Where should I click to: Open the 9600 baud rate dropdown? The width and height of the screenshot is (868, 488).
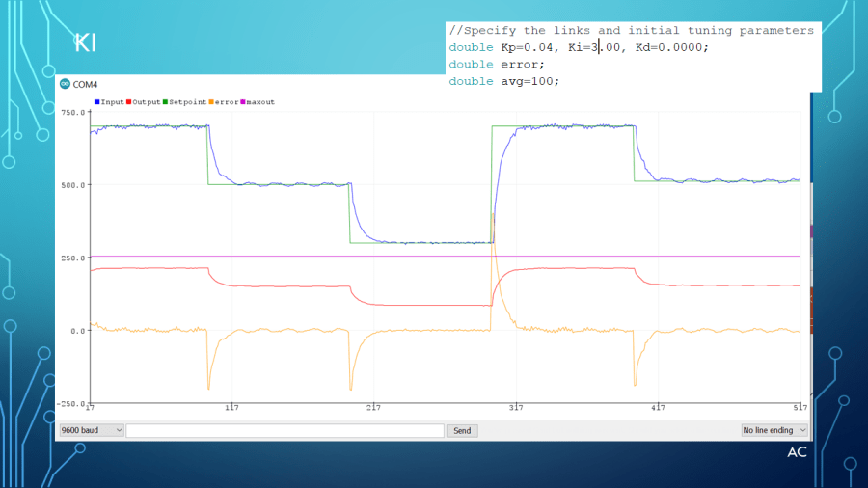92,430
